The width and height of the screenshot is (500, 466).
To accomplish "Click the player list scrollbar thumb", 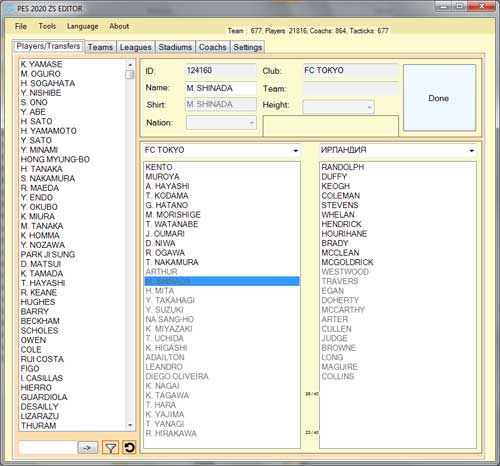I will pyautogui.click(x=130, y=74).
